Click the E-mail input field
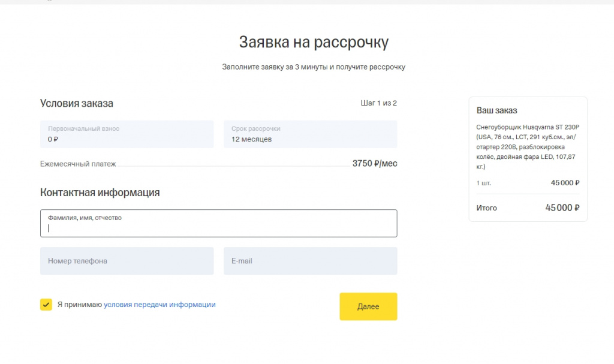614x364 pixels. tap(310, 260)
